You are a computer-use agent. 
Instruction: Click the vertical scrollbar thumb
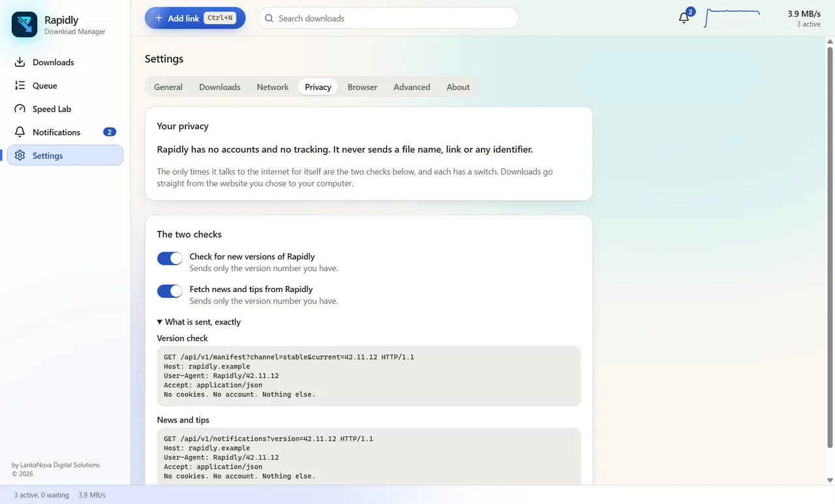830,247
